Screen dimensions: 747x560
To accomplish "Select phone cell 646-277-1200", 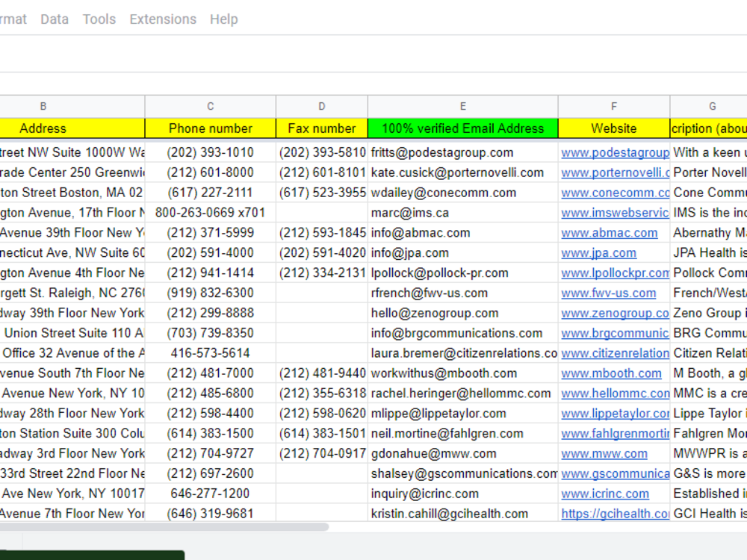I will coord(211,494).
